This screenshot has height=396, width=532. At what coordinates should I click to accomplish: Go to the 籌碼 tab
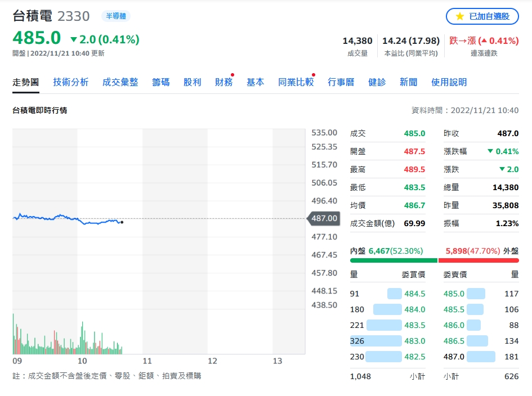tap(160, 82)
